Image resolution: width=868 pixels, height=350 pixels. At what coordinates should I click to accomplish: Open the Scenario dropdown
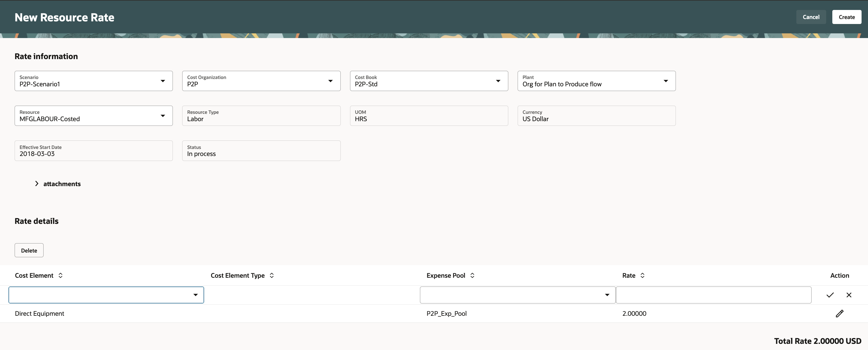[x=163, y=81]
